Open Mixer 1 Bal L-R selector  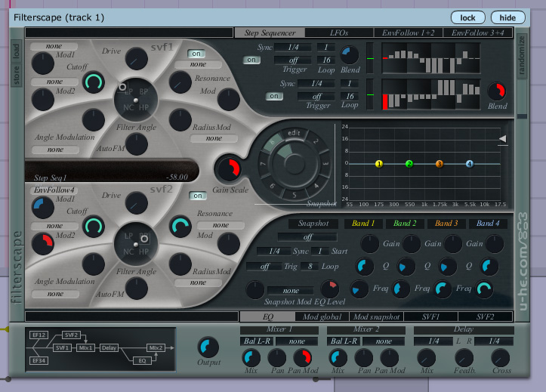point(257,341)
